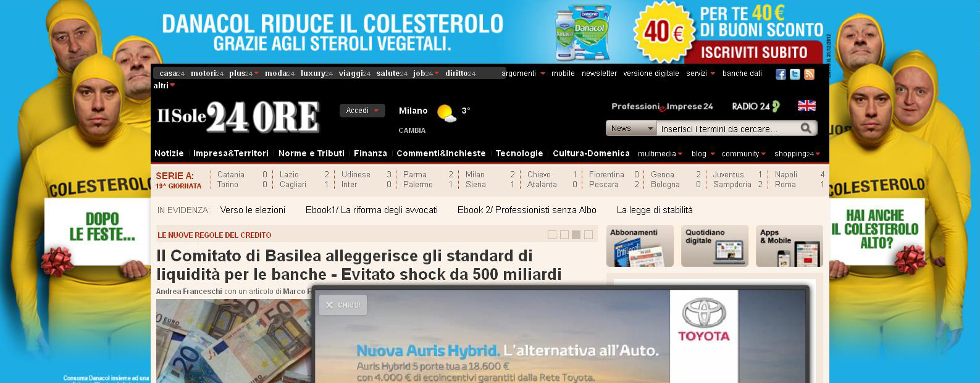Open the Abbonamenti tile

tap(640, 246)
